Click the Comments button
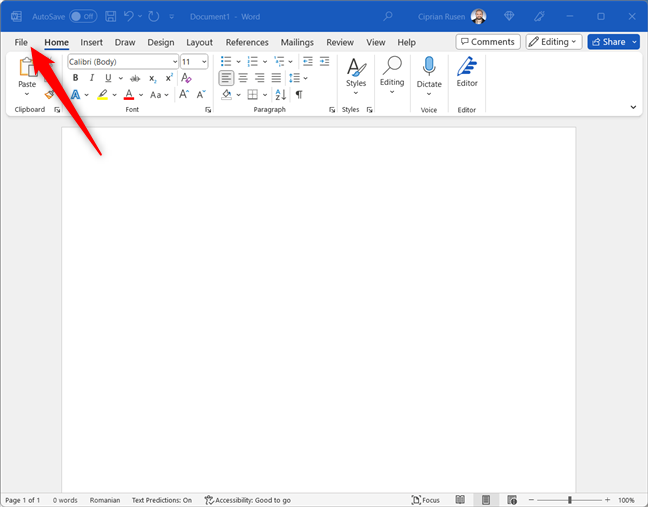The image size is (648, 507). tap(488, 42)
